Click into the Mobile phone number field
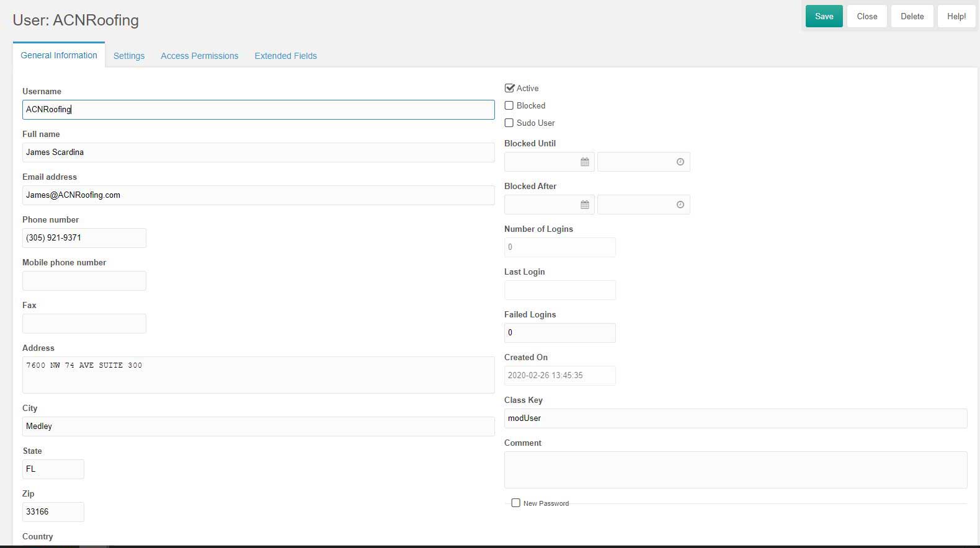 (x=84, y=281)
